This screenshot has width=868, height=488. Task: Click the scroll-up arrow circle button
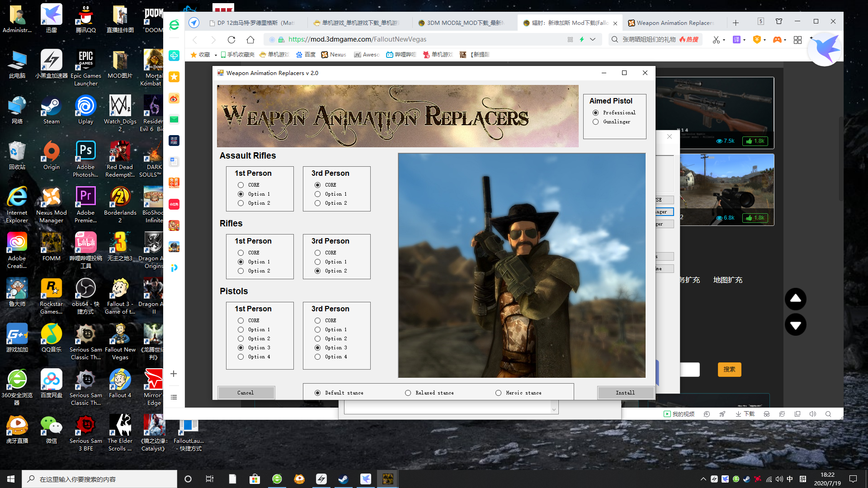coord(795,299)
